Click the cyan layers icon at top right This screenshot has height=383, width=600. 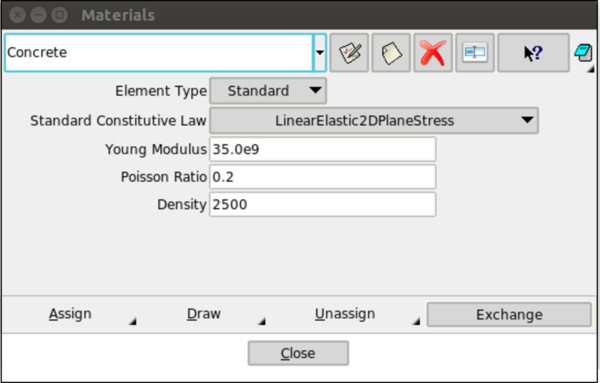click(584, 53)
